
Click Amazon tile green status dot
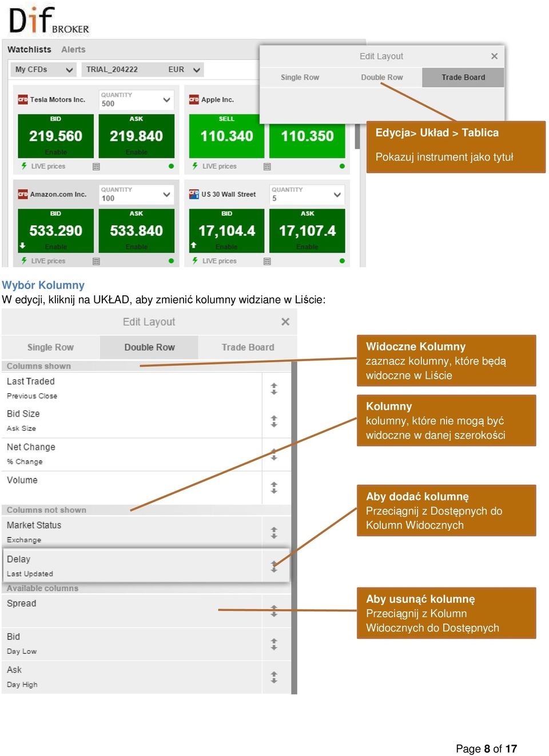[x=171, y=261]
